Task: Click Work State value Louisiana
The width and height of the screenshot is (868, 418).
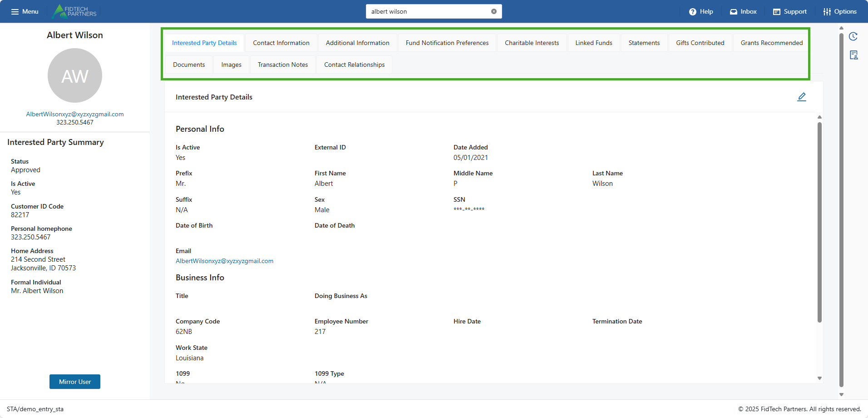Action: pyautogui.click(x=190, y=358)
